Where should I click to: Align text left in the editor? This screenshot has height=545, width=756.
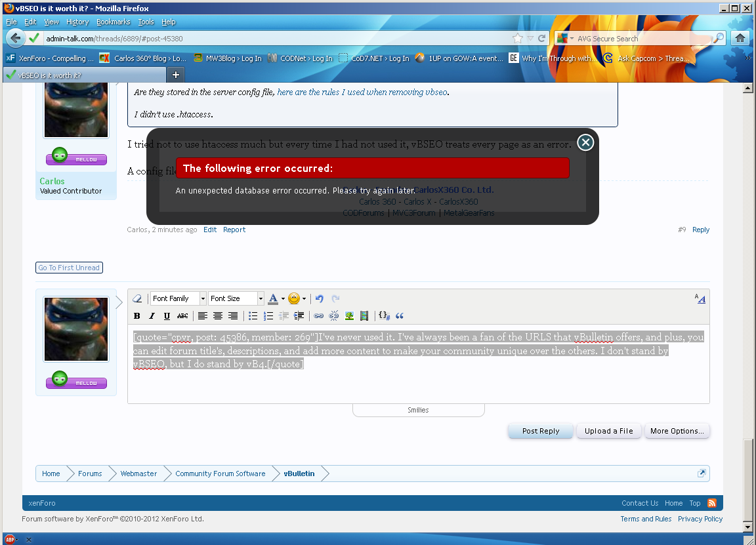tap(203, 316)
